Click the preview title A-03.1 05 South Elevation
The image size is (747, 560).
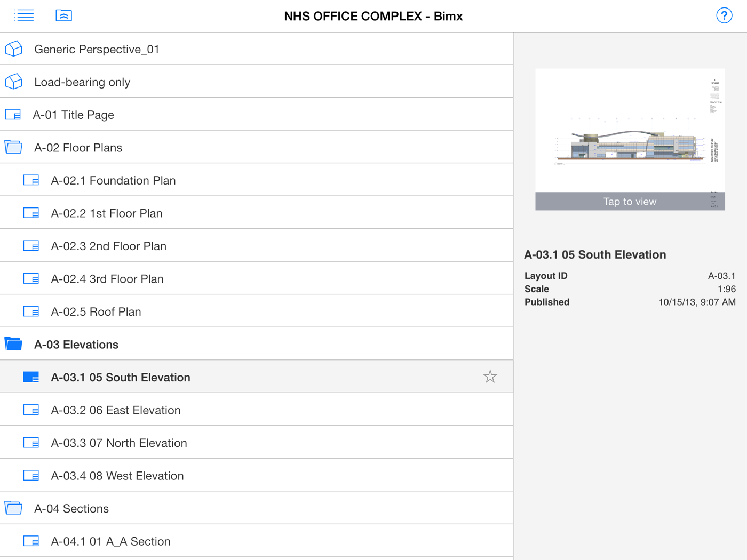click(595, 254)
